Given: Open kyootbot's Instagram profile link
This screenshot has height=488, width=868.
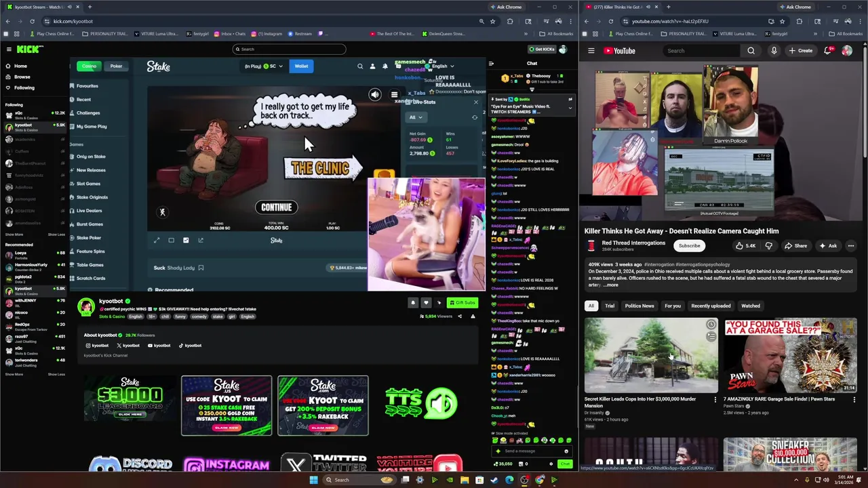Looking at the screenshot, I should [97, 346].
